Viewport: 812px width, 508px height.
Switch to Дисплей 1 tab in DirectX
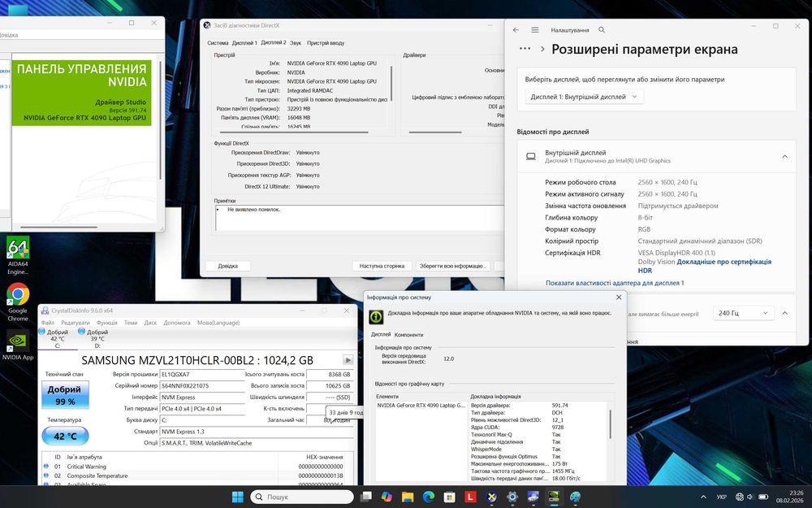(x=244, y=43)
